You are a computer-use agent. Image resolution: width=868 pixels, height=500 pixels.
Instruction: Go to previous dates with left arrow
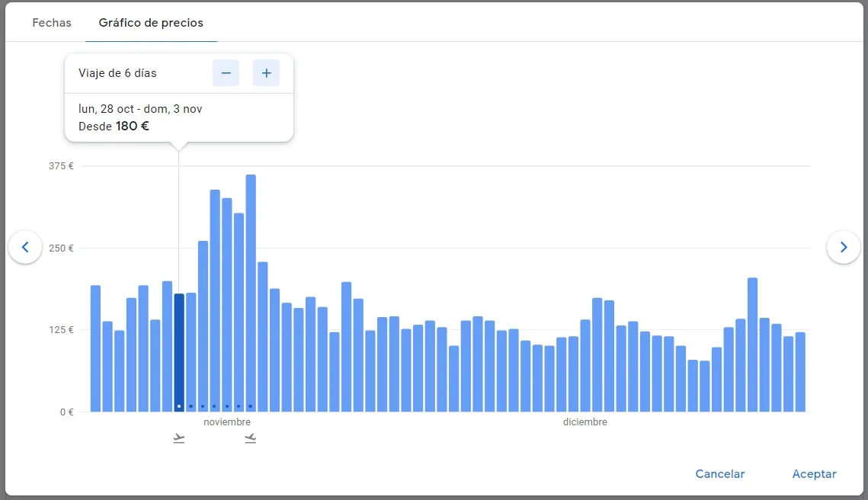point(25,247)
